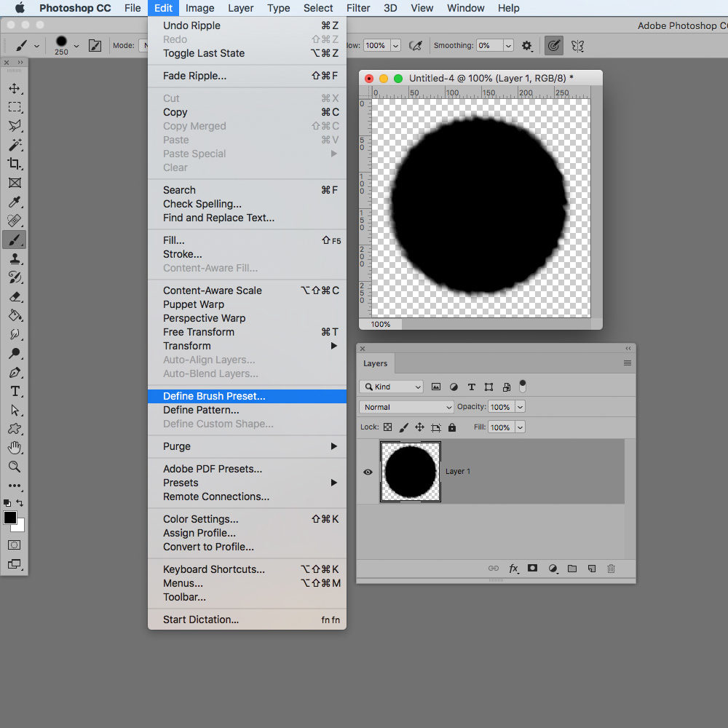Image resolution: width=728 pixels, height=728 pixels.
Task: Click the foreground color swatch
Action: coord(10,518)
